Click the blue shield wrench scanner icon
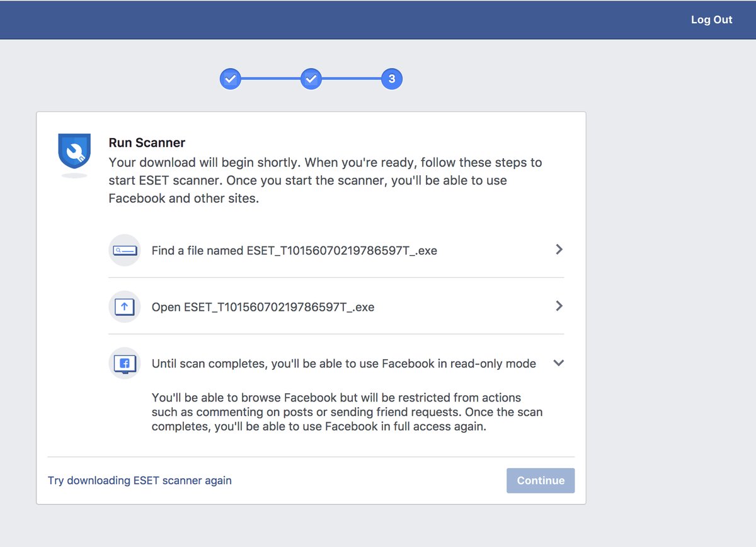756x547 pixels. (x=74, y=153)
